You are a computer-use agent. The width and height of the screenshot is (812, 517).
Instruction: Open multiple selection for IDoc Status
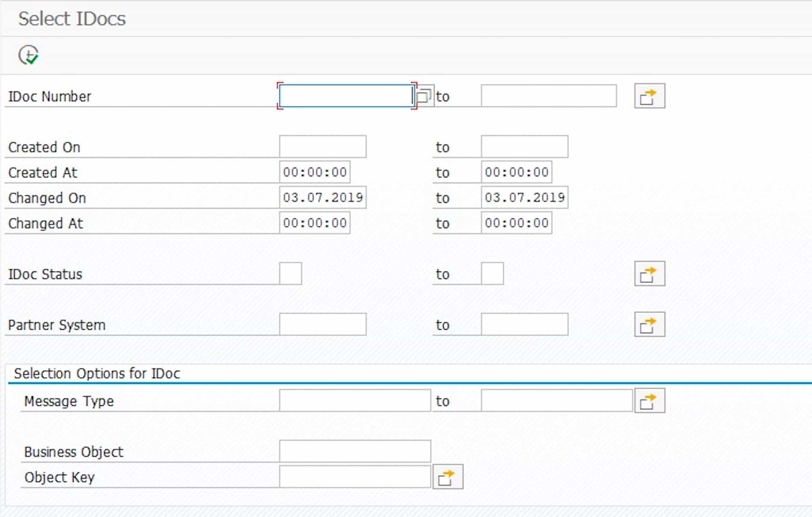pos(649,274)
